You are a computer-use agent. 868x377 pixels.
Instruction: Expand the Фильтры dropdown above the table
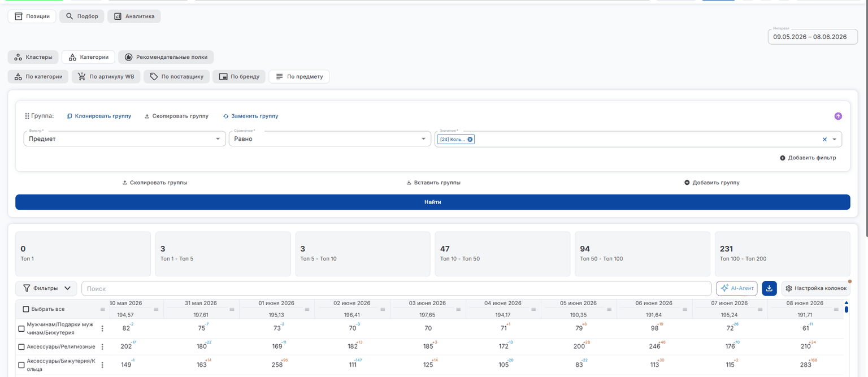[46, 288]
